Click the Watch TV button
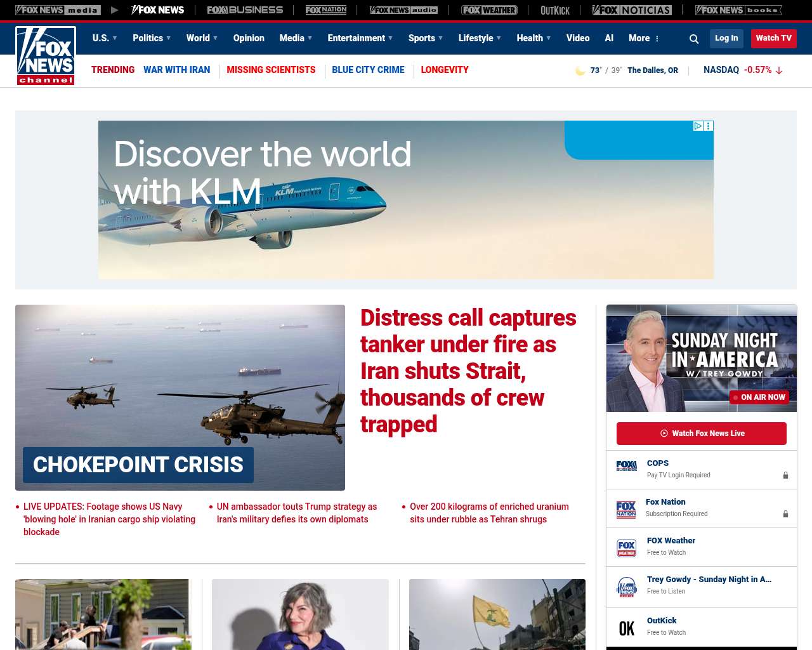This screenshot has width=812, height=650. pyautogui.click(x=773, y=38)
